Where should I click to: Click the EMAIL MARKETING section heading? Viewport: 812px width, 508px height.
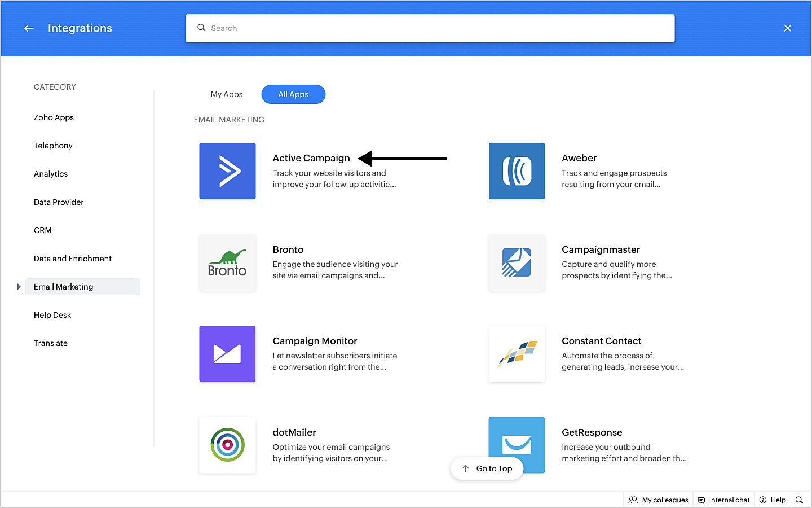point(229,120)
